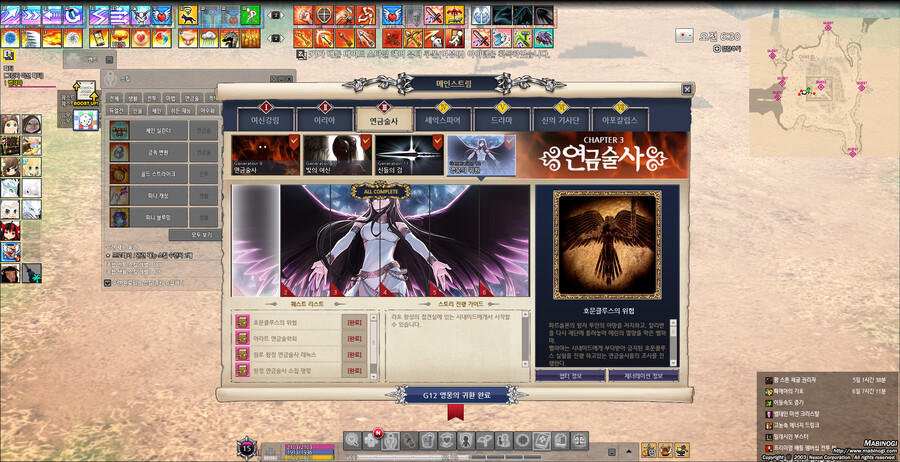Click the balance scales icon in bottom menu

coord(579,440)
